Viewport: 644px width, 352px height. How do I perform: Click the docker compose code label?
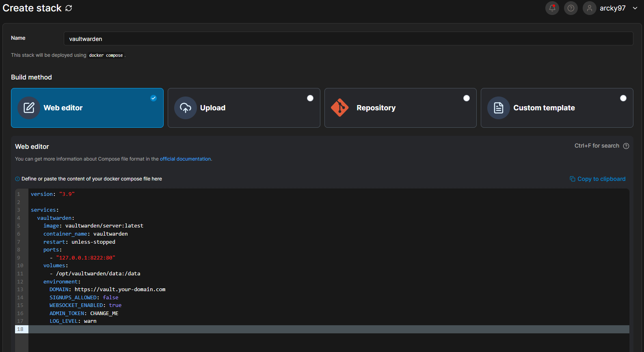point(106,55)
